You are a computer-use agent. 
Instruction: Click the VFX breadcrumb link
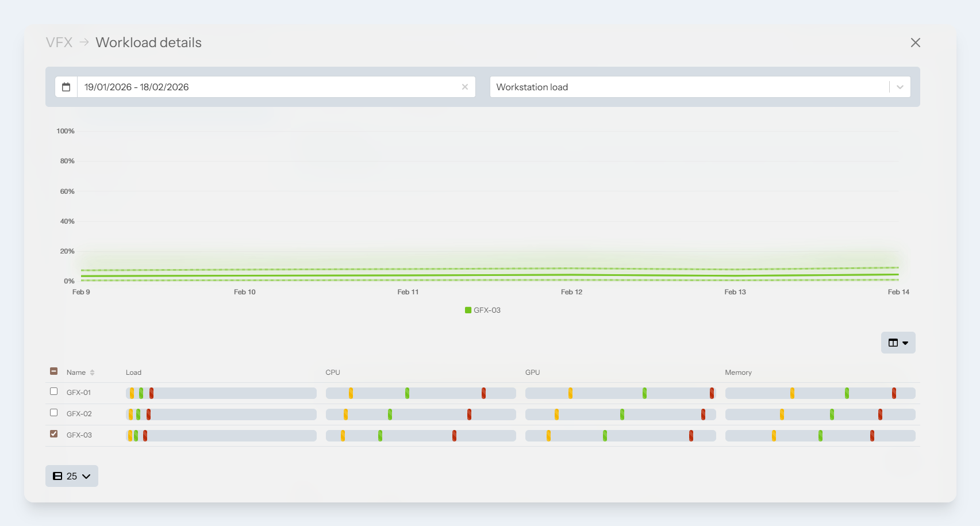point(59,43)
